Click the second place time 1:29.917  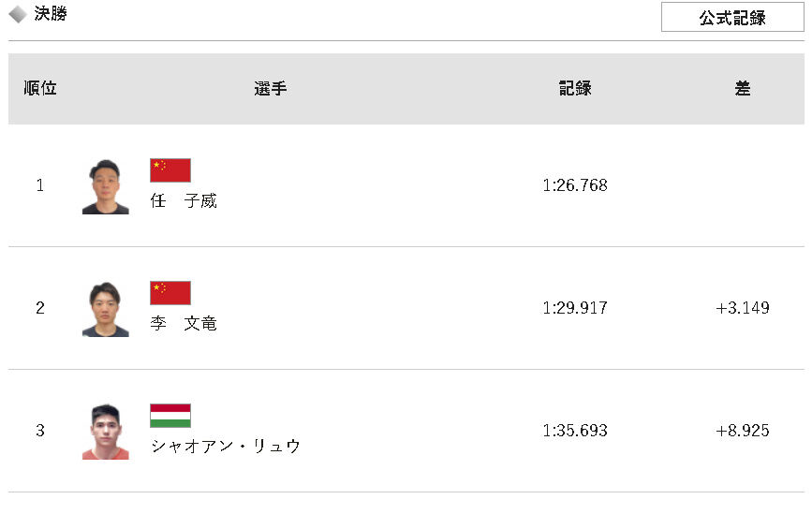tap(575, 308)
